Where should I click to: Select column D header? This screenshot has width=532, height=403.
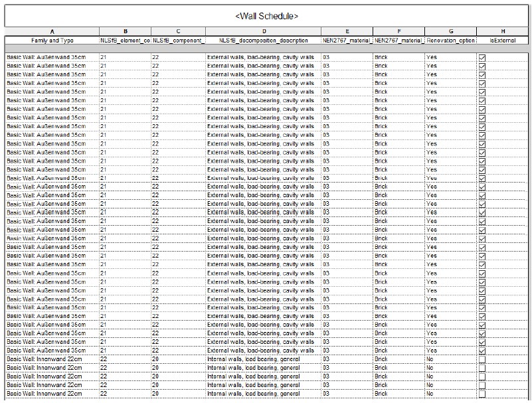[263, 32]
